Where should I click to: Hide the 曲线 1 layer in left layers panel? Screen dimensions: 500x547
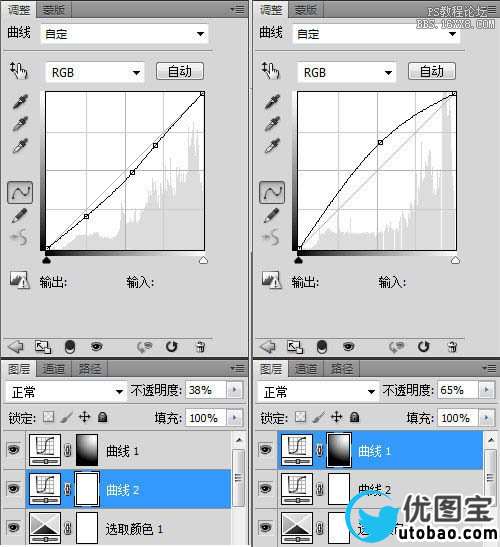[13, 449]
